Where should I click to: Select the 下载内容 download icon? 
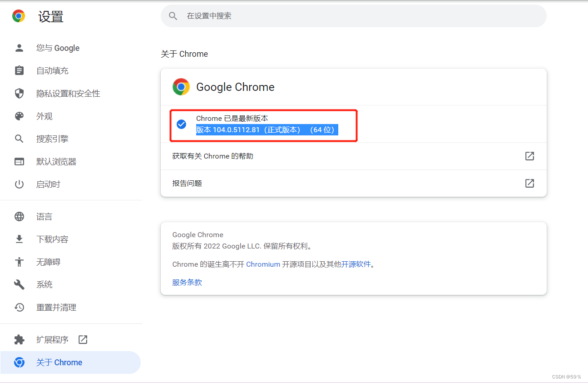point(19,239)
